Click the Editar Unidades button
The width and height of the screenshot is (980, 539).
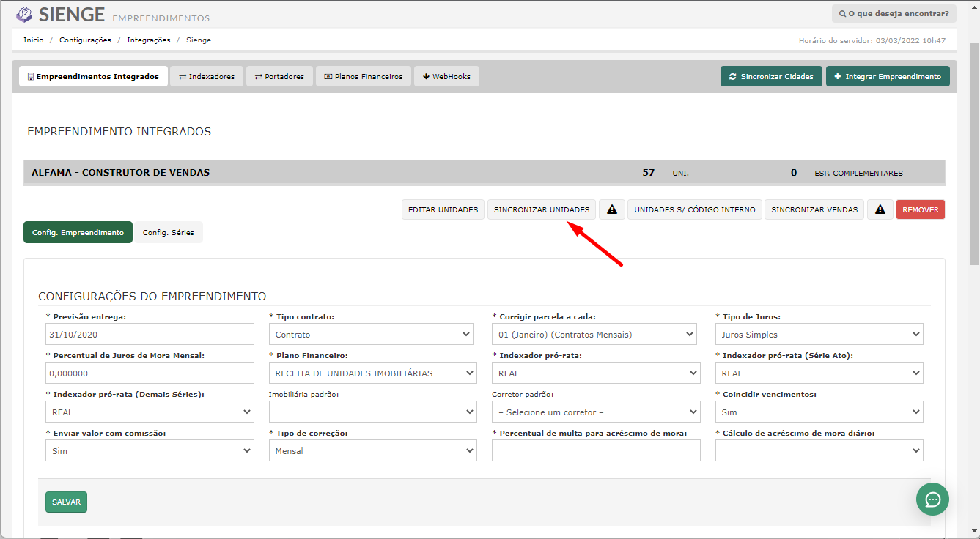pyautogui.click(x=443, y=209)
